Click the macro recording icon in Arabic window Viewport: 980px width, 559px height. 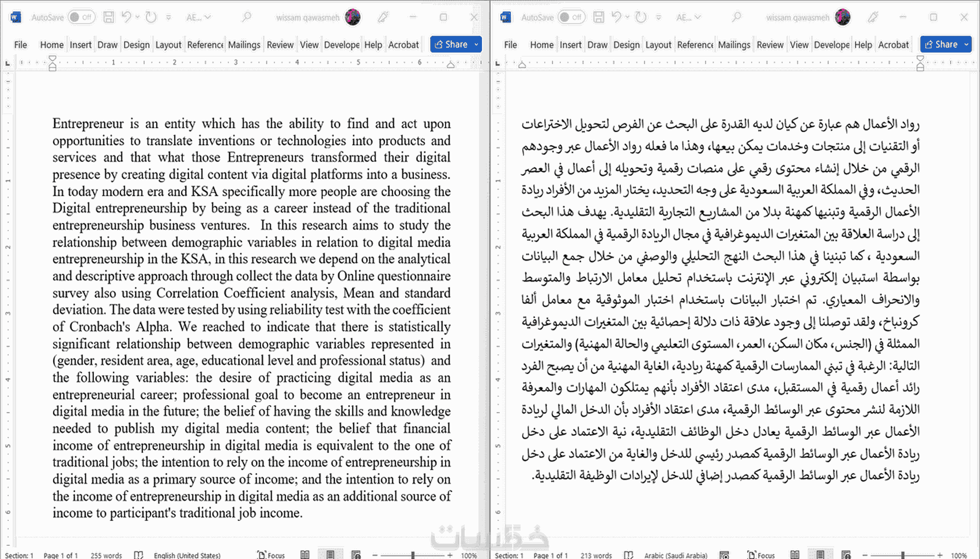pos(725,555)
